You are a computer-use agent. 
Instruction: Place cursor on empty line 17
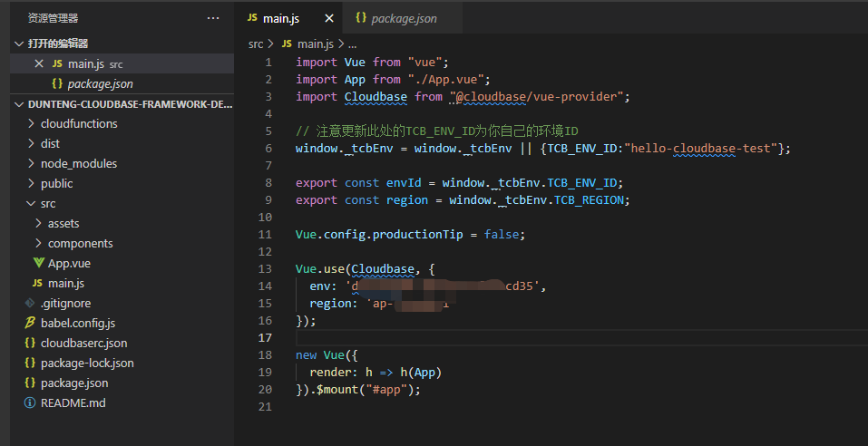click(581, 337)
